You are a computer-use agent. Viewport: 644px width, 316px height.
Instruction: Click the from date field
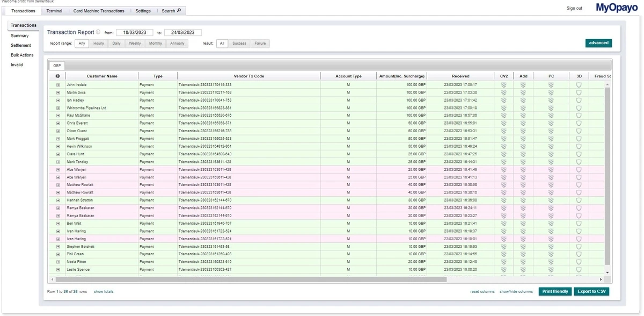point(133,32)
